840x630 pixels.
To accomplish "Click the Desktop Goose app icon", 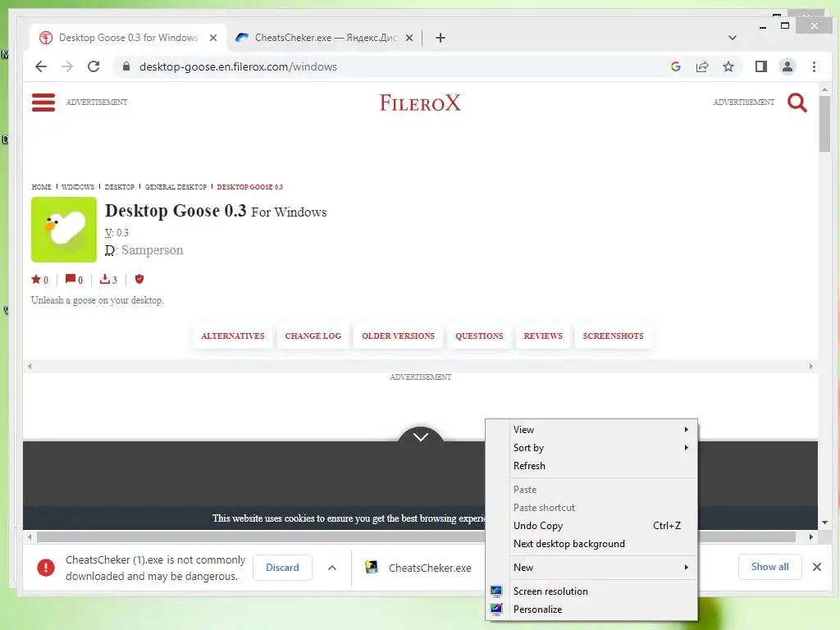I will pyautogui.click(x=64, y=230).
